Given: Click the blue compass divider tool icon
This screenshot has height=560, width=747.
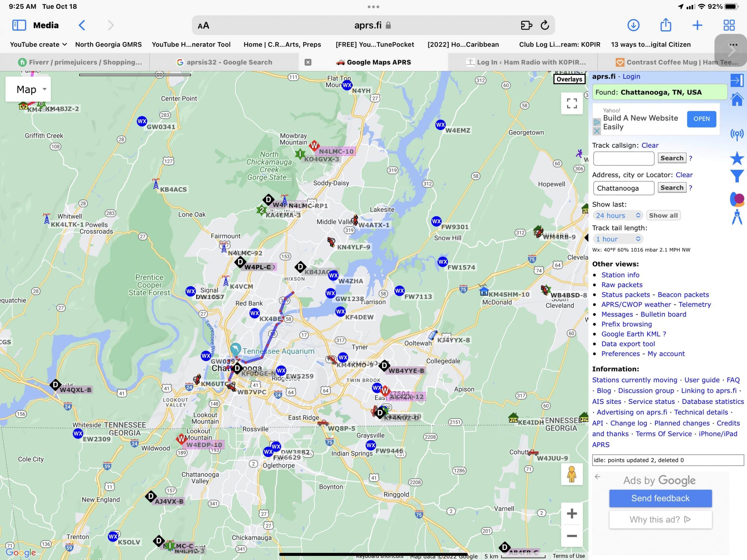Looking at the screenshot, I should tap(736, 217).
